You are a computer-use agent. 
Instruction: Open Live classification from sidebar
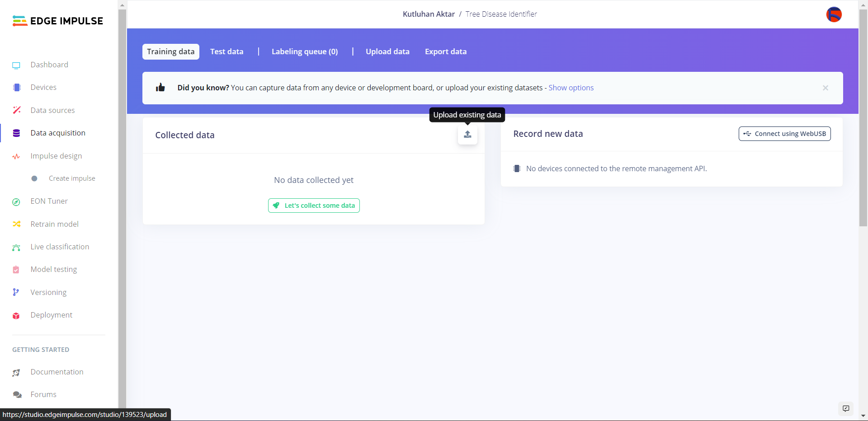click(x=60, y=247)
